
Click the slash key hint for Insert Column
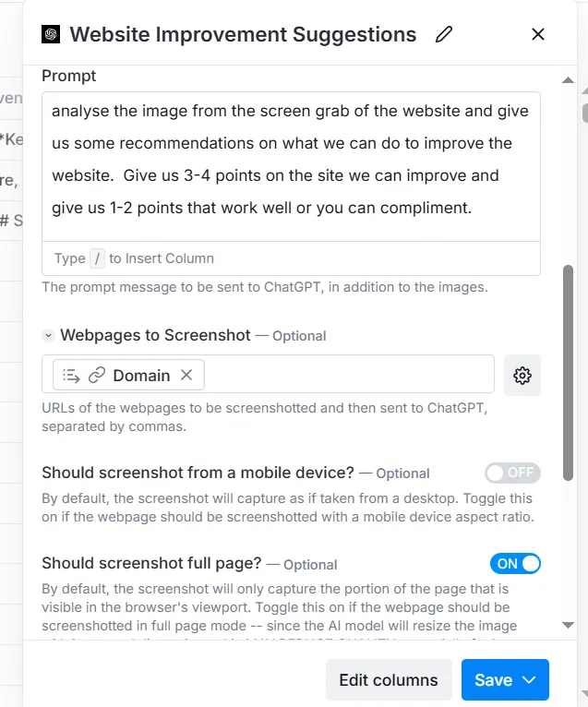[97, 258]
